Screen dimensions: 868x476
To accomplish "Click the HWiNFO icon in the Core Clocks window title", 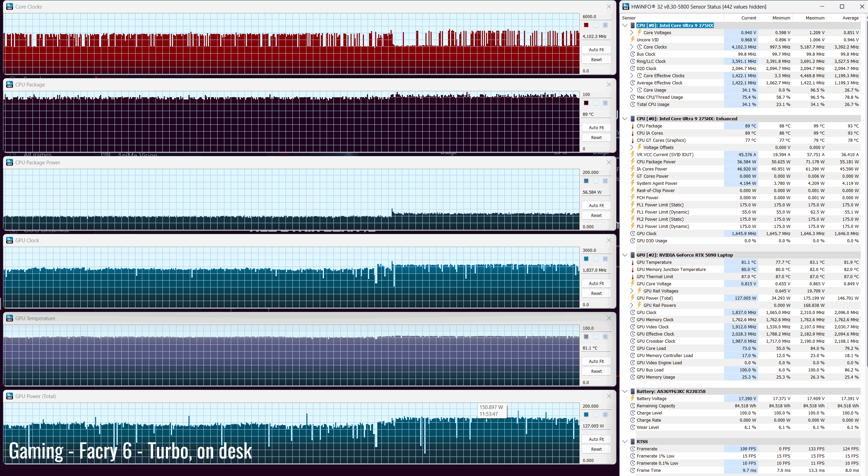I will [10, 6].
